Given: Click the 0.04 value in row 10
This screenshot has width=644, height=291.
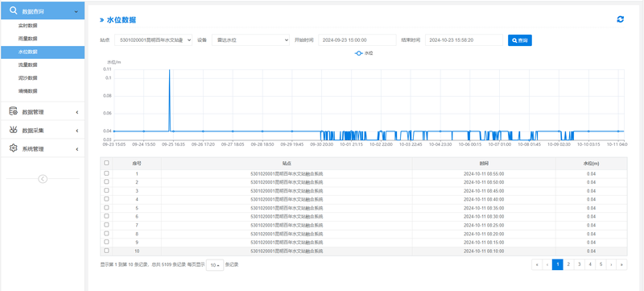Looking at the screenshot, I should pyautogui.click(x=592, y=251).
